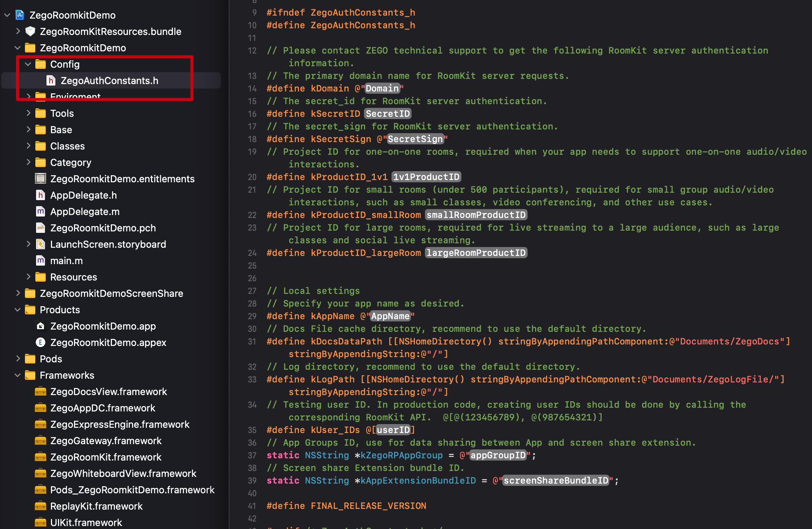Collapse the Config folder chevron
Image resolution: width=812 pixels, height=529 pixels.
tap(28, 64)
